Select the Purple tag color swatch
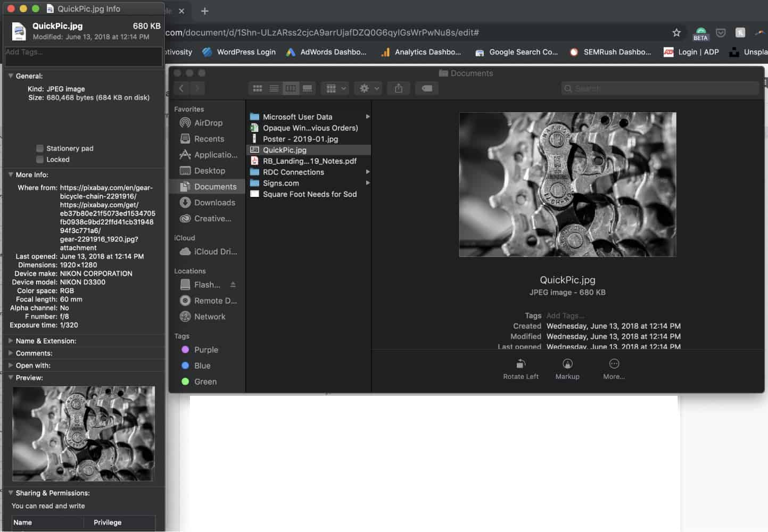 coord(185,350)
